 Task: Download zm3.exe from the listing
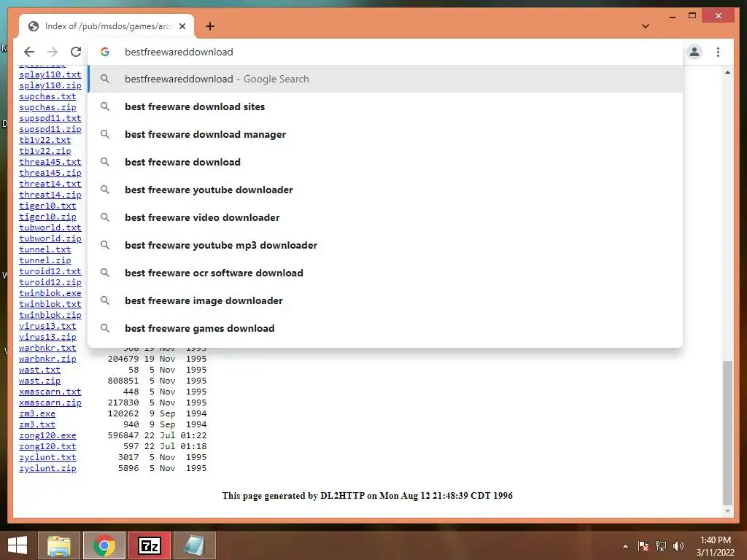[x=37, y=414]
